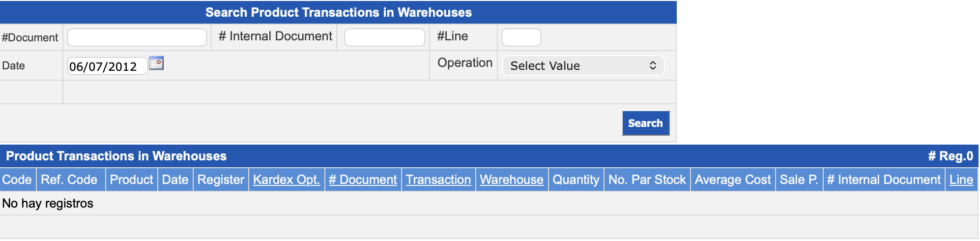Sort by Line column link

(961, 180)
